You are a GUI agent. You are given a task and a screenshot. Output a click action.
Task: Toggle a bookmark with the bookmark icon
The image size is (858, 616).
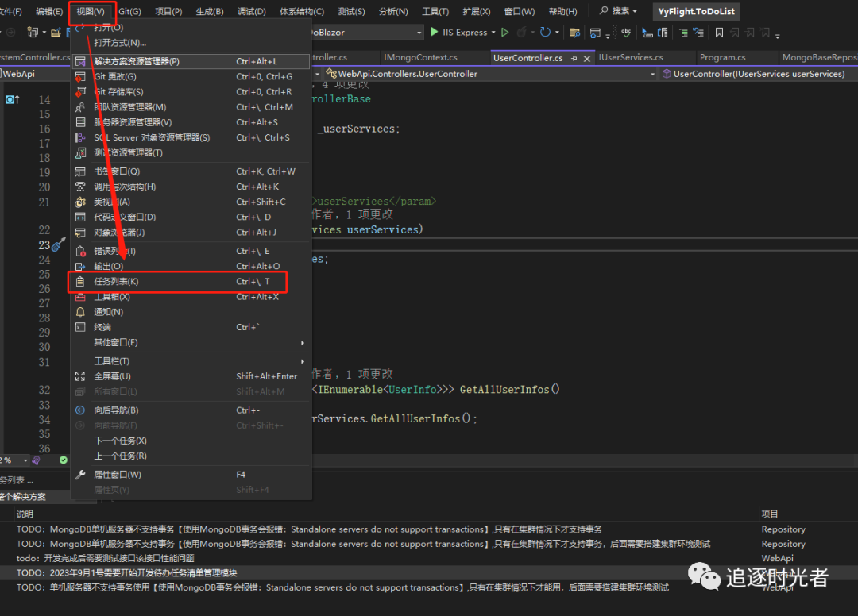point(719,33)
